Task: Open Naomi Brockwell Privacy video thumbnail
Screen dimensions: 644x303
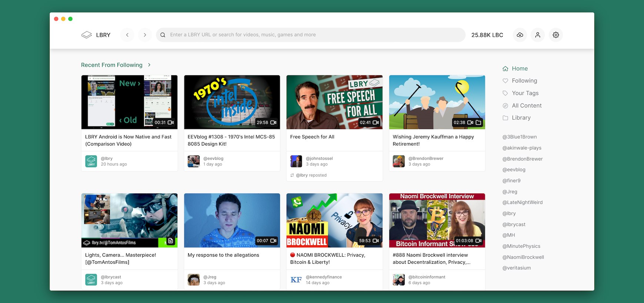Action: [334, 220]
